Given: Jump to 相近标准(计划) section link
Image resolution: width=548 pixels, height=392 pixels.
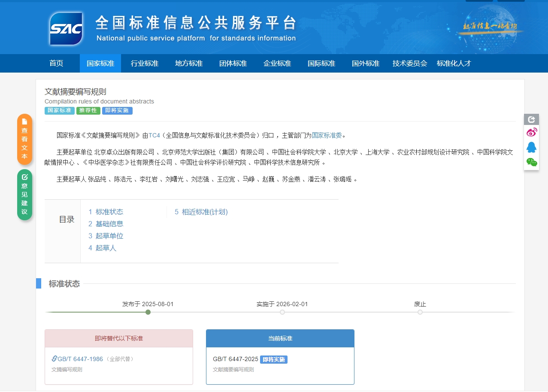Looking at the screenshot, I should click(204, 212).
